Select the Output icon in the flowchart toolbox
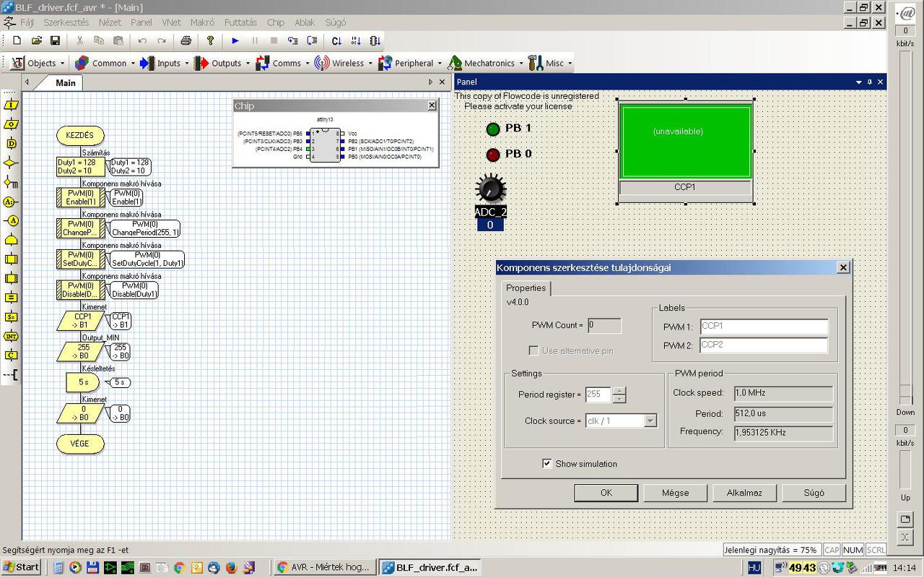924x578 pixels. pyautogui.click(x=11, y=124)
